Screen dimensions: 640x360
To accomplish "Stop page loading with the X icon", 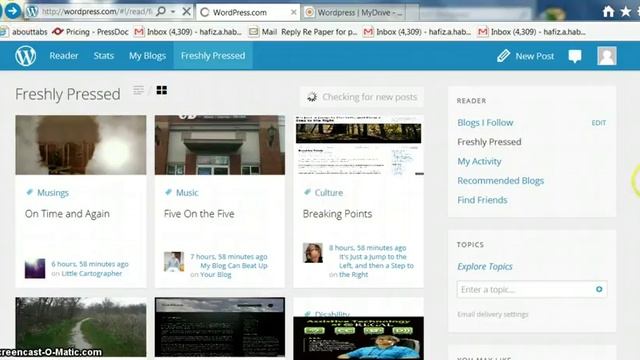I will click(187, 11).
